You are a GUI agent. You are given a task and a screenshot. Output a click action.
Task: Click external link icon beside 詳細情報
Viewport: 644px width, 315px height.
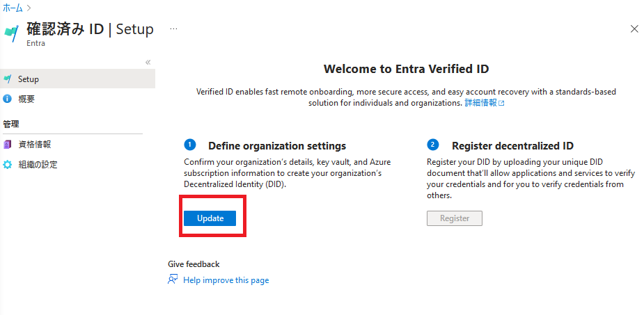[501, 103]
